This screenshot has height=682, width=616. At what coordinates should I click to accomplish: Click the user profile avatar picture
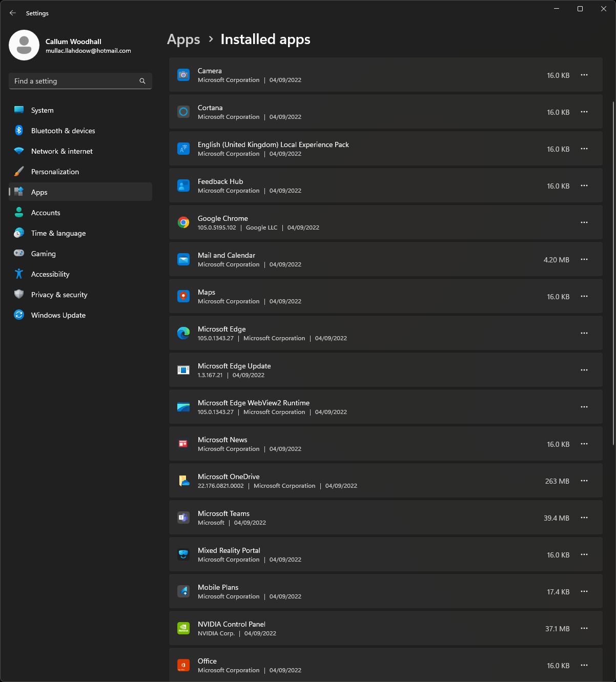tap(24, 45)
